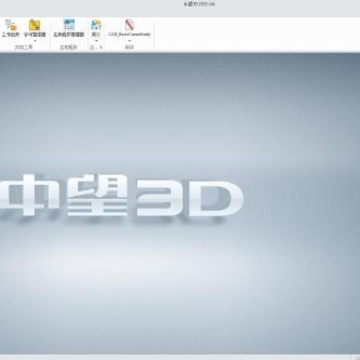This screenshot has height=360, width=360.
Task: Click the yellow folder ribbon icon
Action: click(35, 25)
